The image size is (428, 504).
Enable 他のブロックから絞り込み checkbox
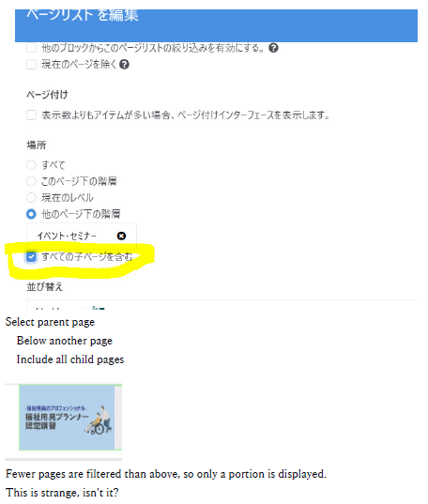(31, 48)
